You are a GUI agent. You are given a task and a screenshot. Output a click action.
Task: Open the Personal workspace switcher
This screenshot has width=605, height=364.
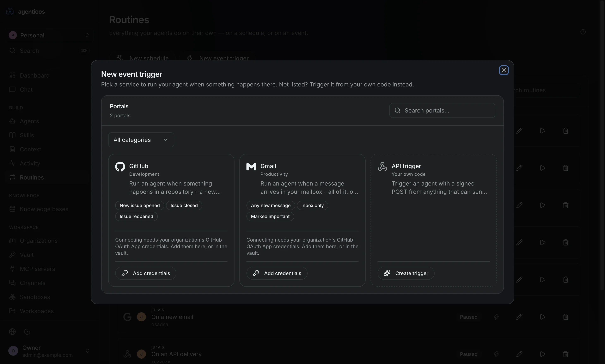click(x=49, y=35)
